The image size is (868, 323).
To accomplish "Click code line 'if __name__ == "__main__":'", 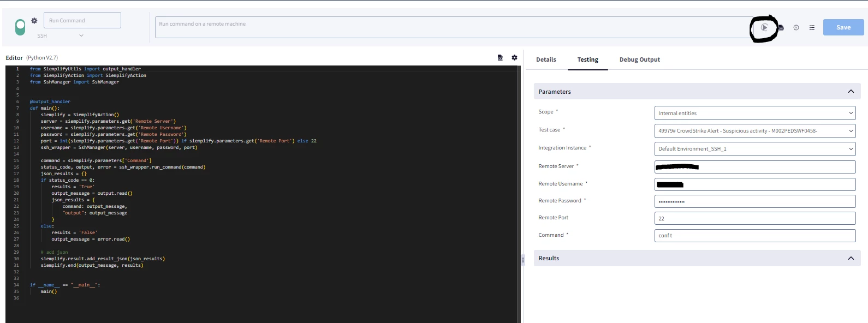I will point(65,285).
